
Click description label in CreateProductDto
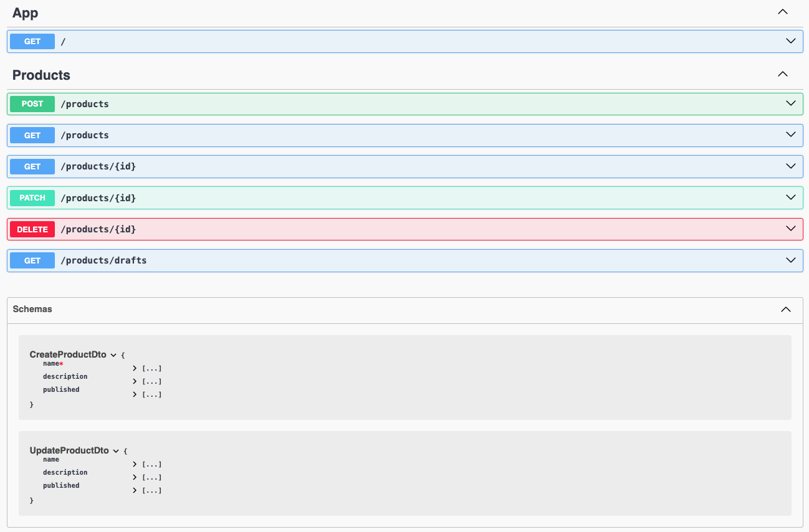65,376
